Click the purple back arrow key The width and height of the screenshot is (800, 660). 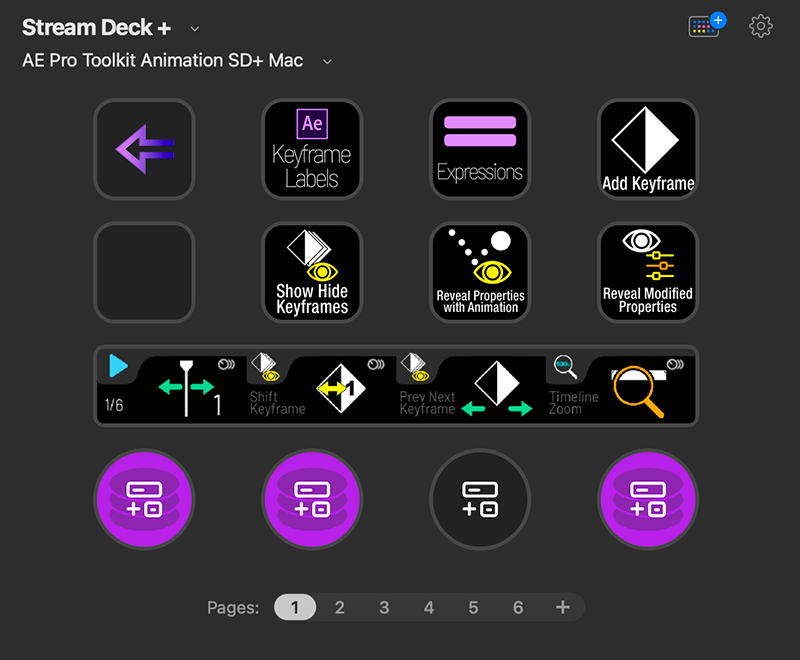pyautogui.click(x=144, y=149)
